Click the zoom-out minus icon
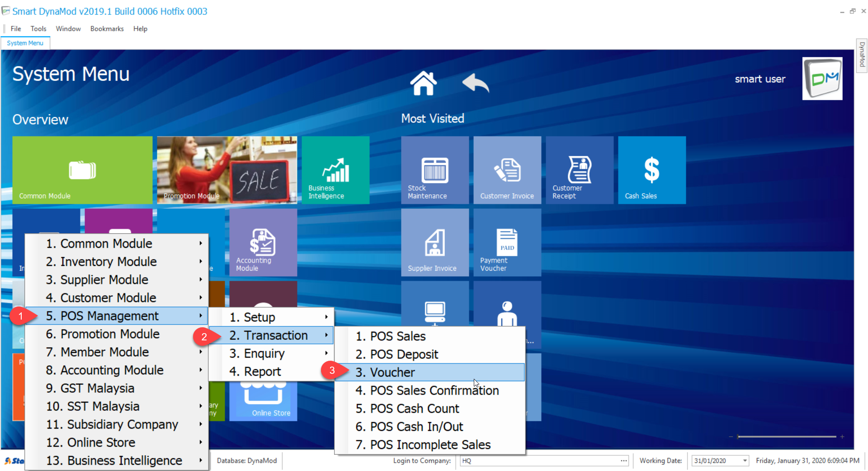Image resolution: width=868 pixels, height=471 pixels. [x=731, y=437]
